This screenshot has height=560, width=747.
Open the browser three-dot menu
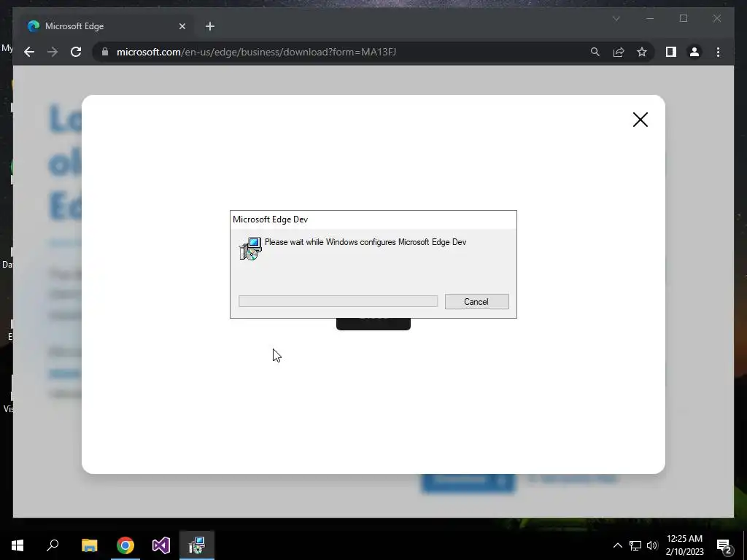pyautogui.click(x=718, y=52)
